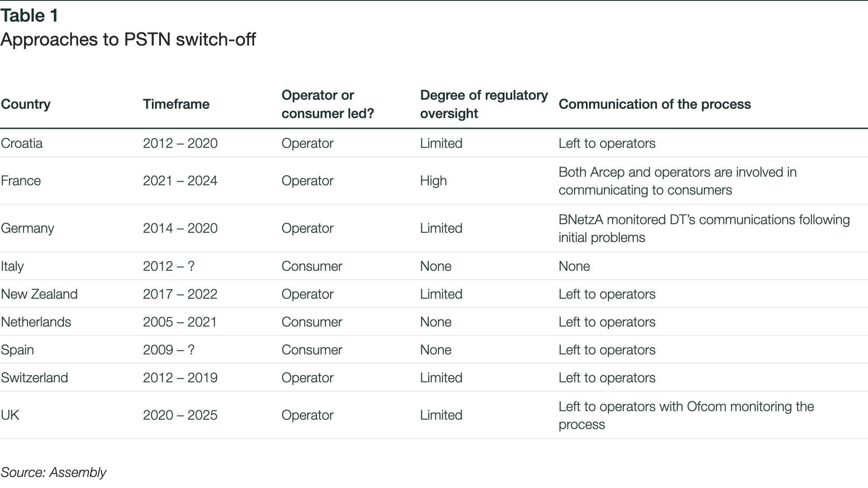The height and width of the screenshot is (488, 868).
Task: Select the Italy country cell
Action: pos(12,266)
